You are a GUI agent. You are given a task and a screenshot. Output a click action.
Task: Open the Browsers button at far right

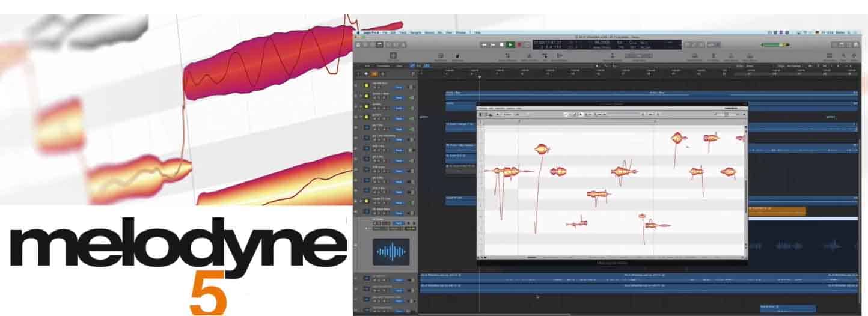point(856,45)
